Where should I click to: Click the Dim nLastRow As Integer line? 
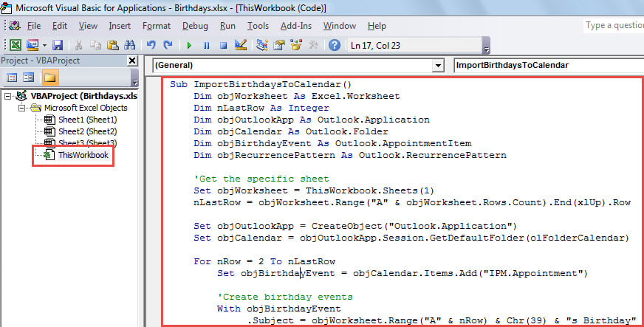click(x=261, y=108)
